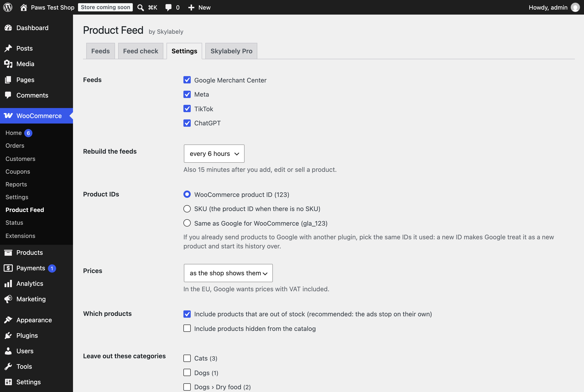Click the home icon for Paws Test Shop
This screenshot has width=584, height=392.
click(x=23, y=7)
